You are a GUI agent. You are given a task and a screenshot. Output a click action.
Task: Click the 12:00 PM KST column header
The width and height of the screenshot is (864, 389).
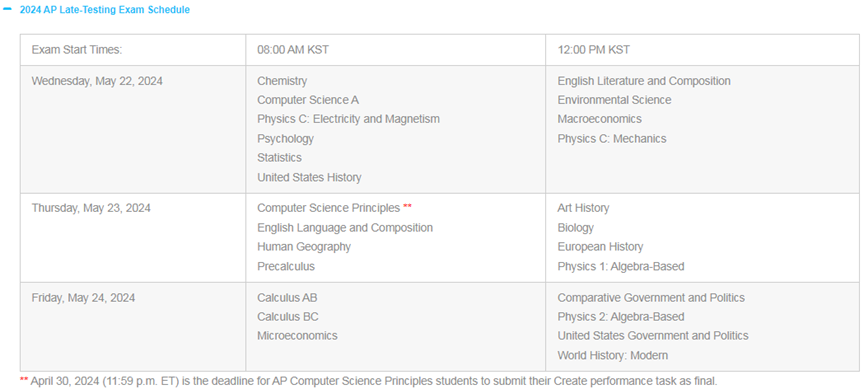coord(702,50)
